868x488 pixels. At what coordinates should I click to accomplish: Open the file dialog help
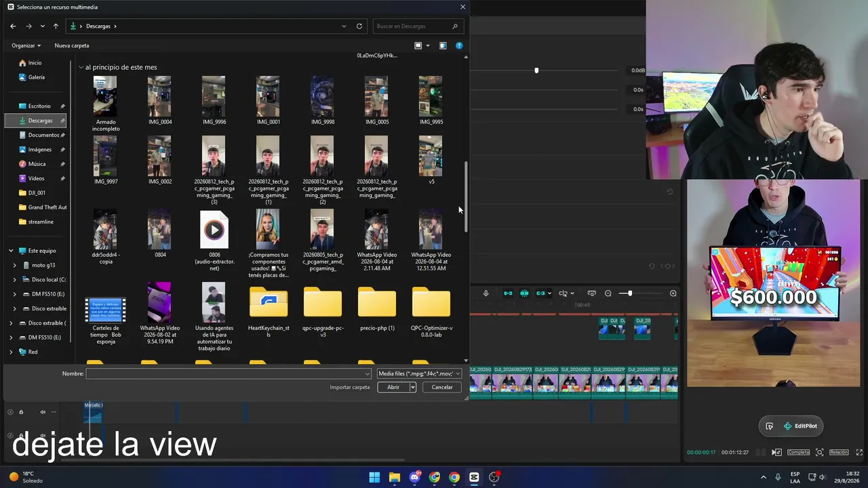click(x=459, y=45)
